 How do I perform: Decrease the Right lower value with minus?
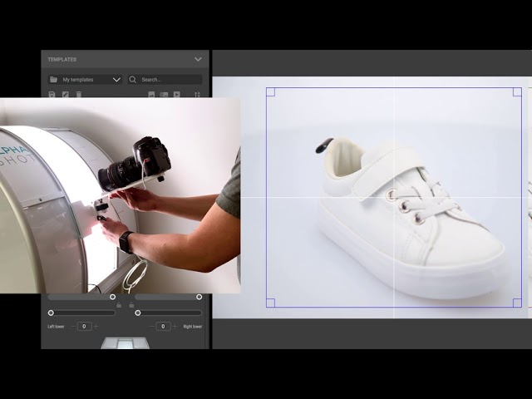click(x=151, y=327)
